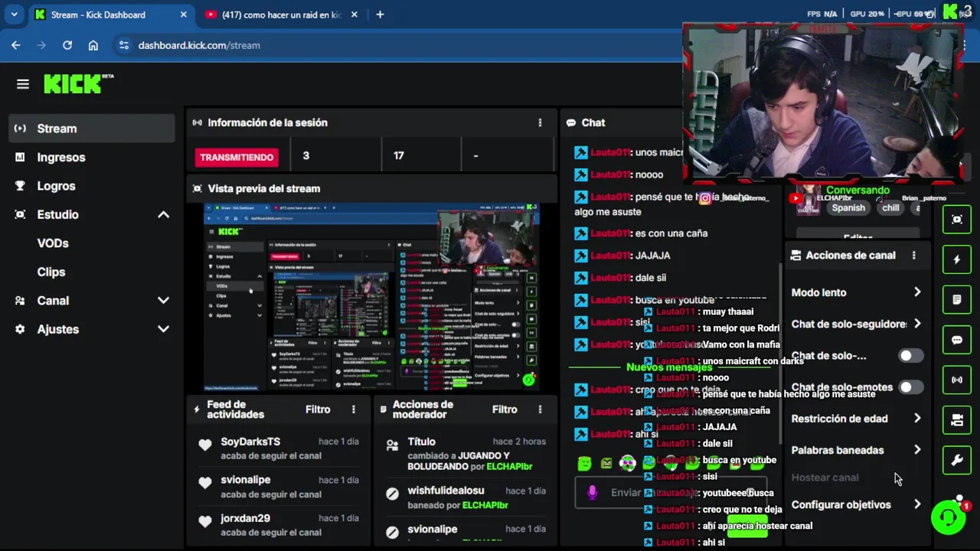Click the disabled Hostear canal option

[825, 478]
